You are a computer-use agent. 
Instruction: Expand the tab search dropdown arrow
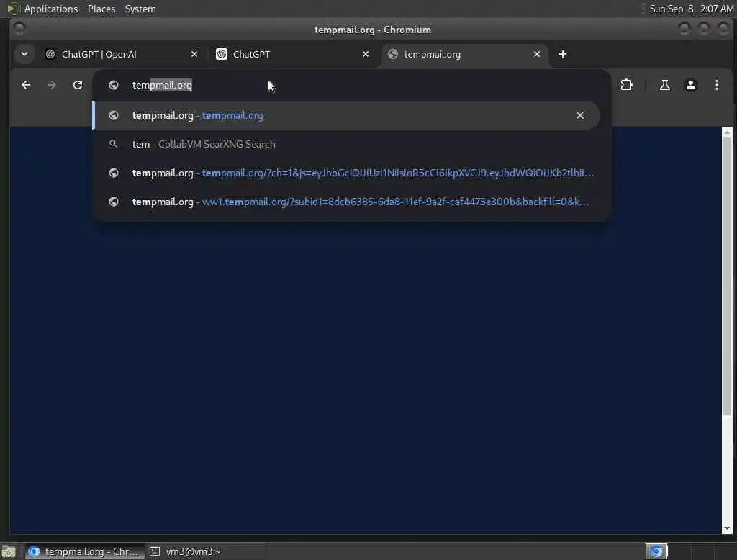[x=24, y=54]
